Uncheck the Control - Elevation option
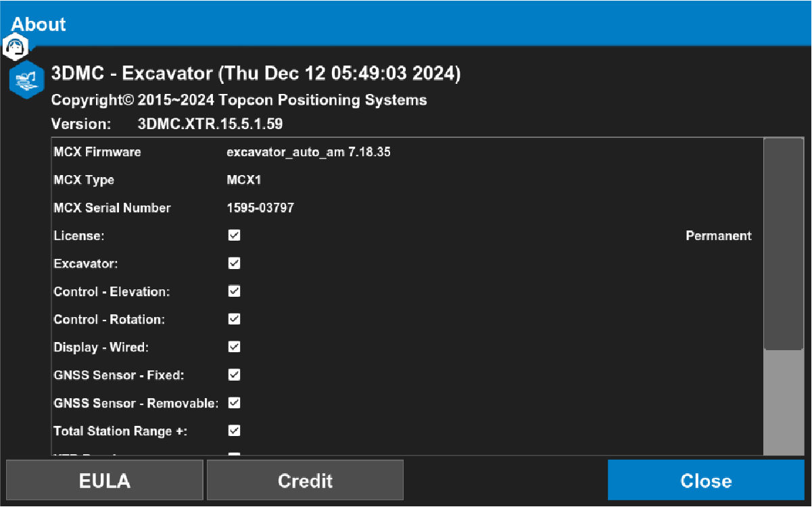The image size is (812, 507). pyautogui.click(x=234, y=291)
